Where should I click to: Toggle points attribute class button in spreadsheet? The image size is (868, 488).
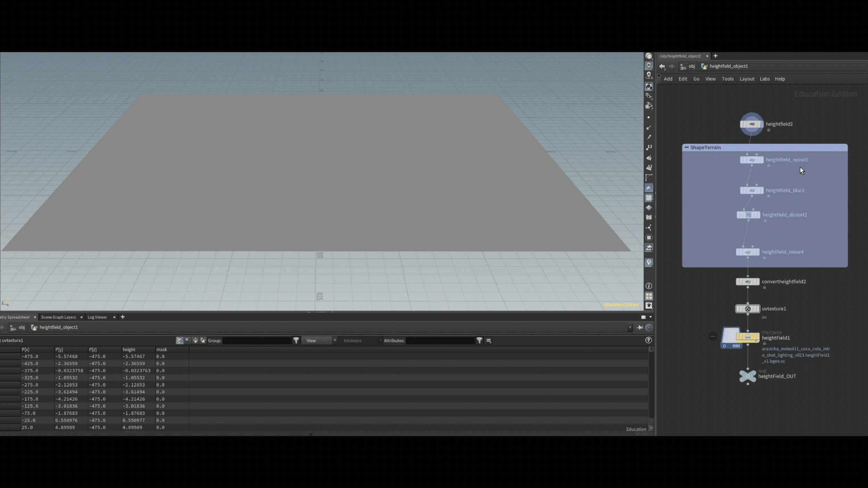pyautogui.click(x=179, y=340)
